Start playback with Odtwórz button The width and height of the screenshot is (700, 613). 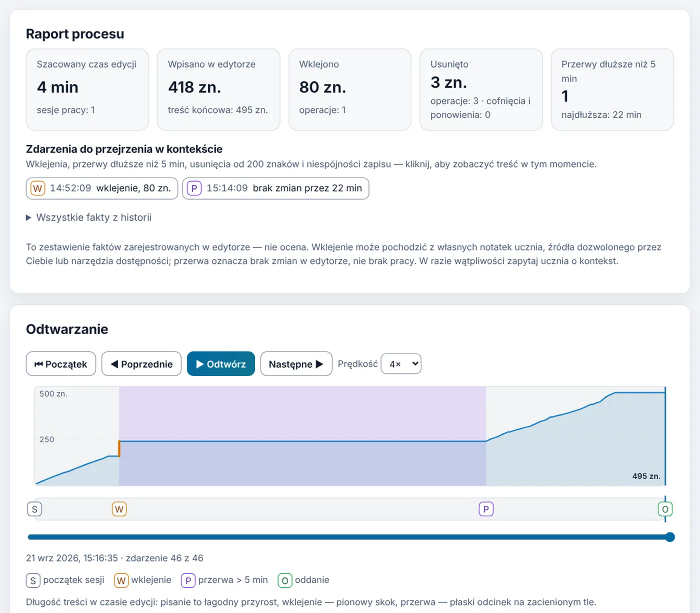coord(221,364)
